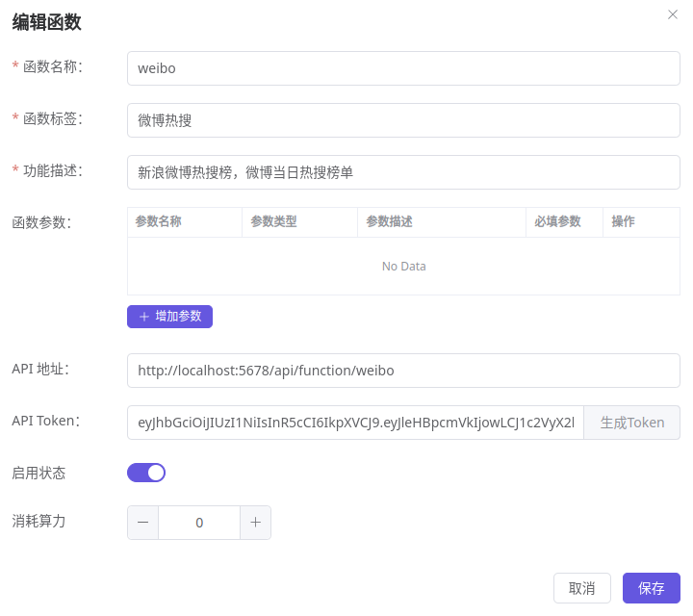Click the 函数名称 field containing weibo

(403, 68)
